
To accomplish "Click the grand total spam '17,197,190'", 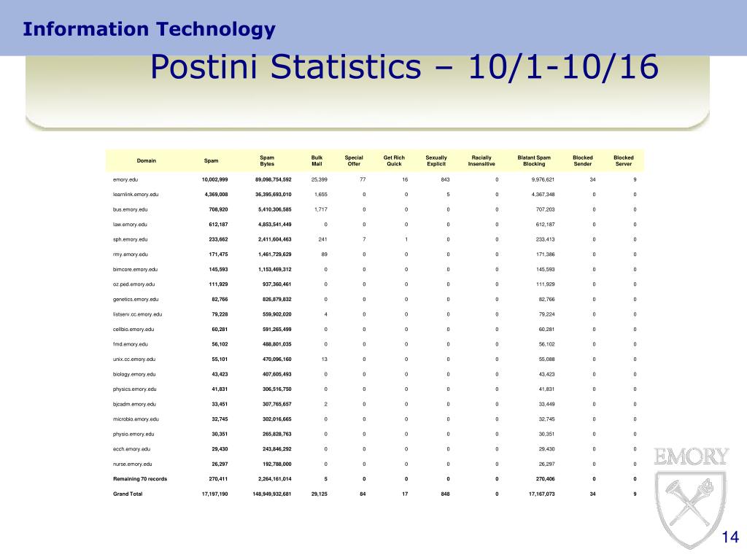I will [215, 494].
